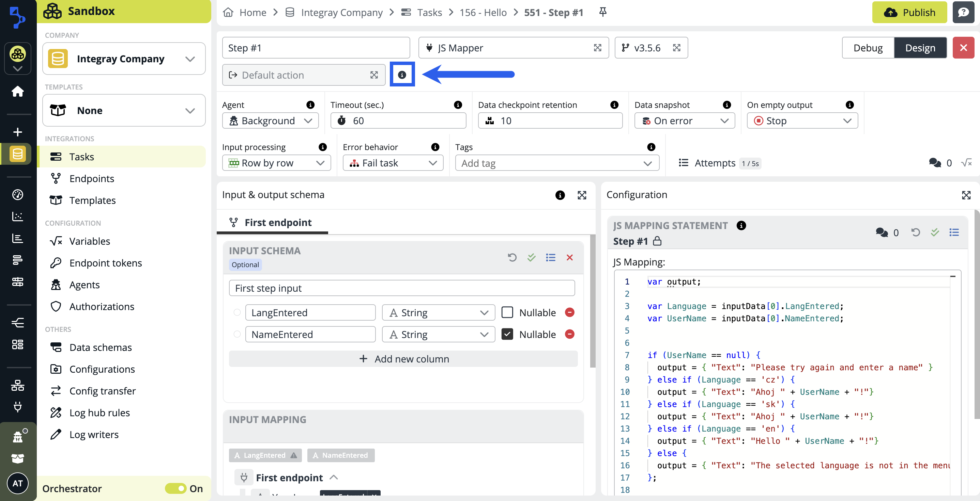Check the Nullable box for LangEntered

tap(507, 312)
